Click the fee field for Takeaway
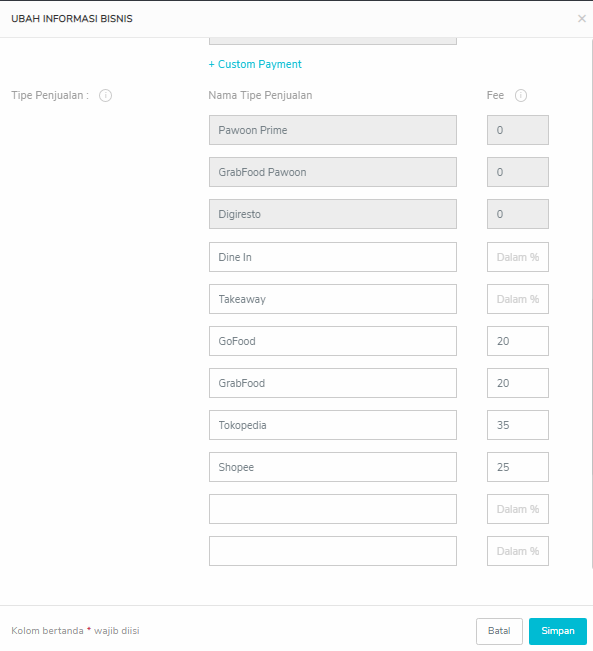Viewport: 593px width, 651px height. coord(518,299)
